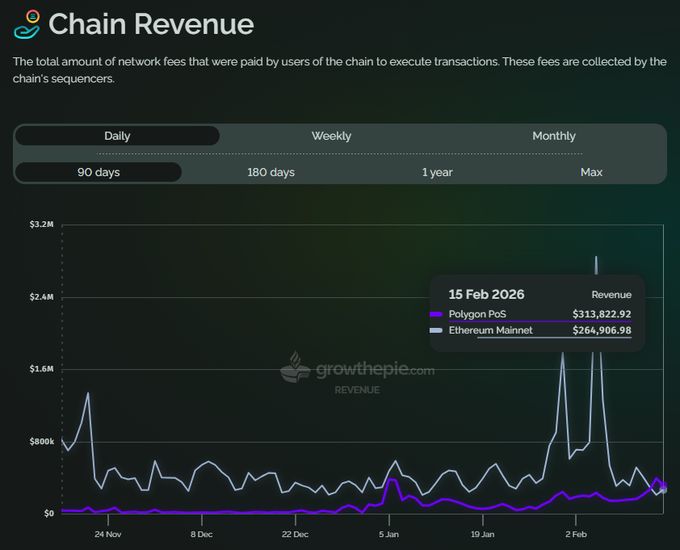Switch to the Monthly tab
The height and width of the screenshot is (550, 680).
pos(553,136)
